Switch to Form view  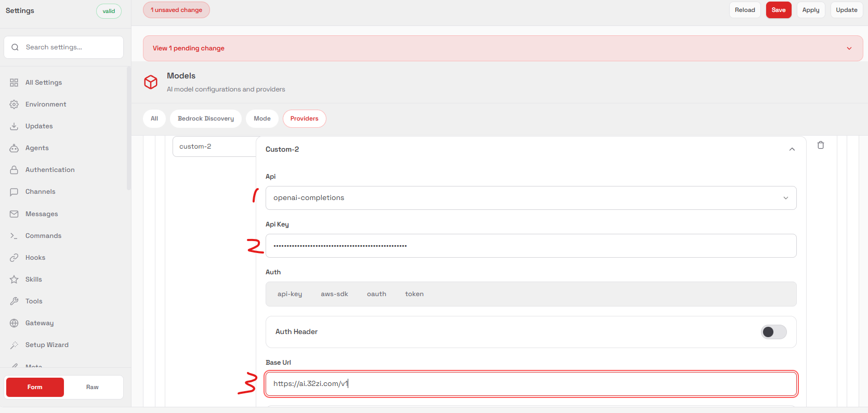35,387
